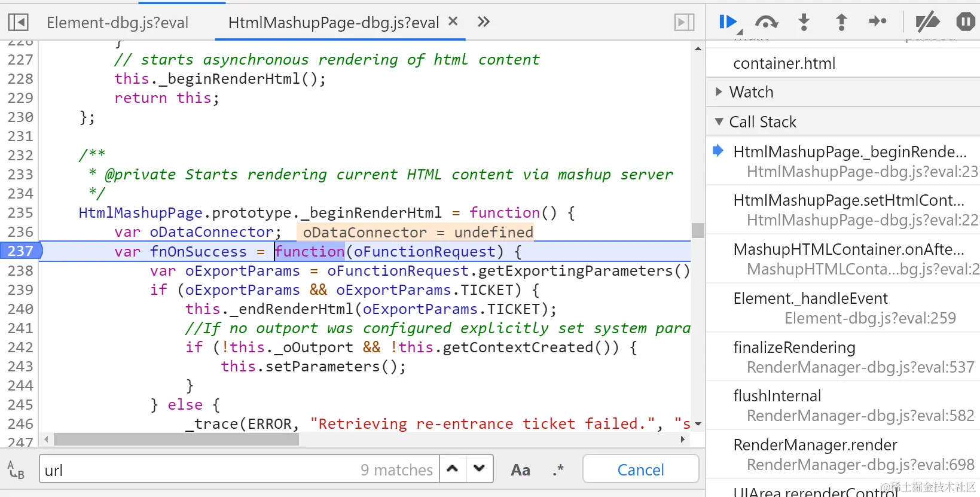Viewport: 980px width, 497px height.
Task: Click container.html thread entry
Action: click(x=784, y=63)
